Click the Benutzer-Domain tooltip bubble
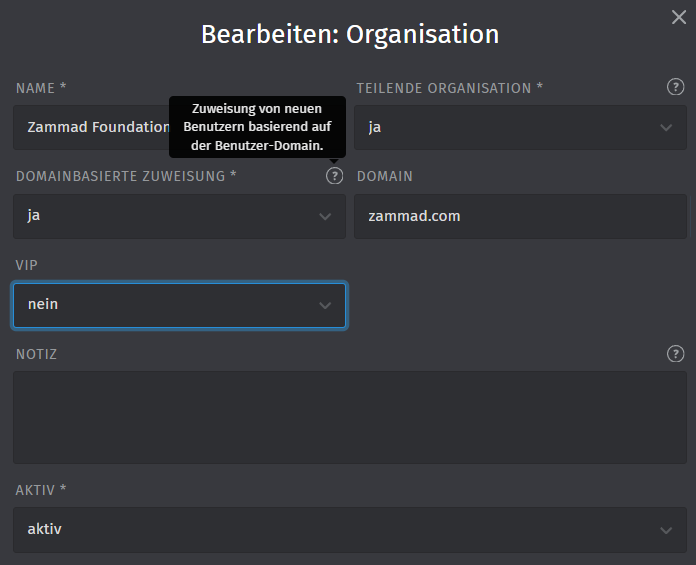 (257, 127)
